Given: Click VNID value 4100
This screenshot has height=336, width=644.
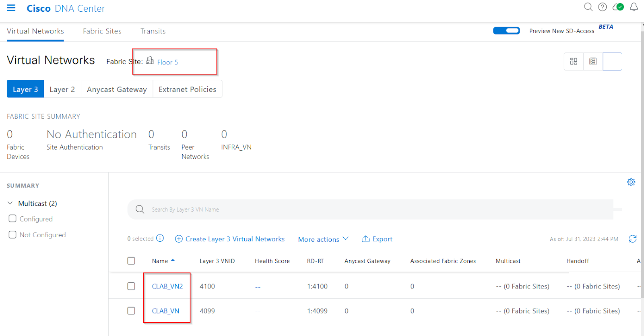Looking at the screenshot, I should [207, 286].
